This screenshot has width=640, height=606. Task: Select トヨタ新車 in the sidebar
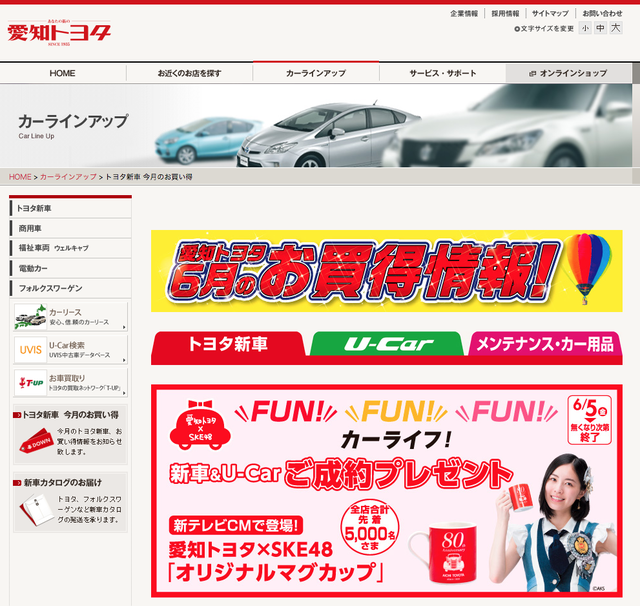(70, 209)
